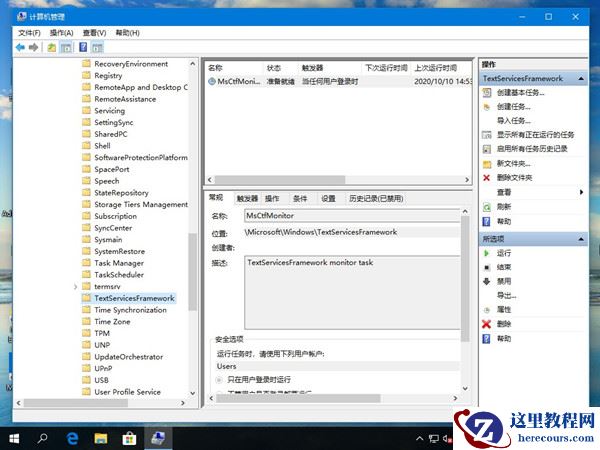Click green 运行 play icon
The image size is (600, 450).
(x=487, y=253)
